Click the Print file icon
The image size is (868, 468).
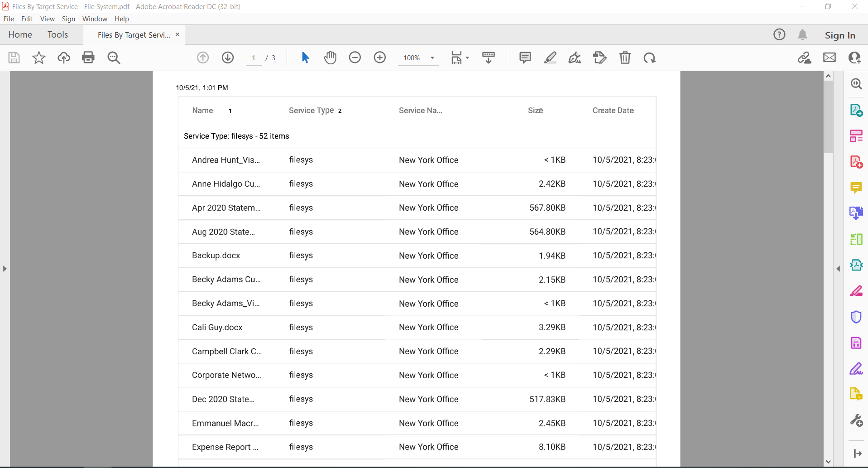click(88, 58)
